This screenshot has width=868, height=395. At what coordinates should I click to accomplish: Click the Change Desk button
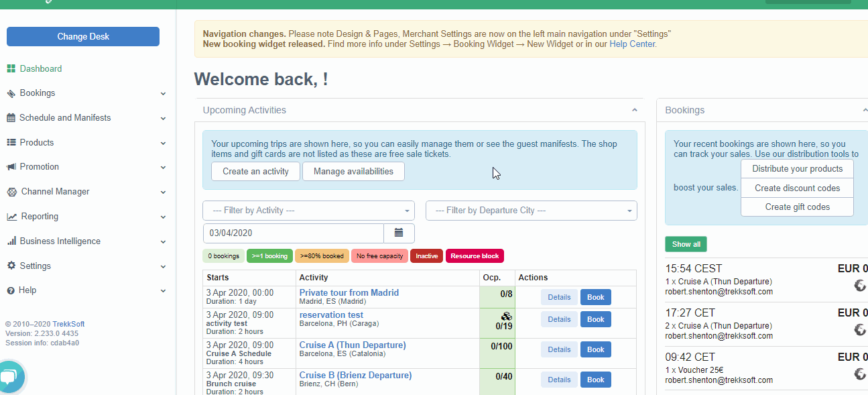pyautogui.click(x=83, y=37)
